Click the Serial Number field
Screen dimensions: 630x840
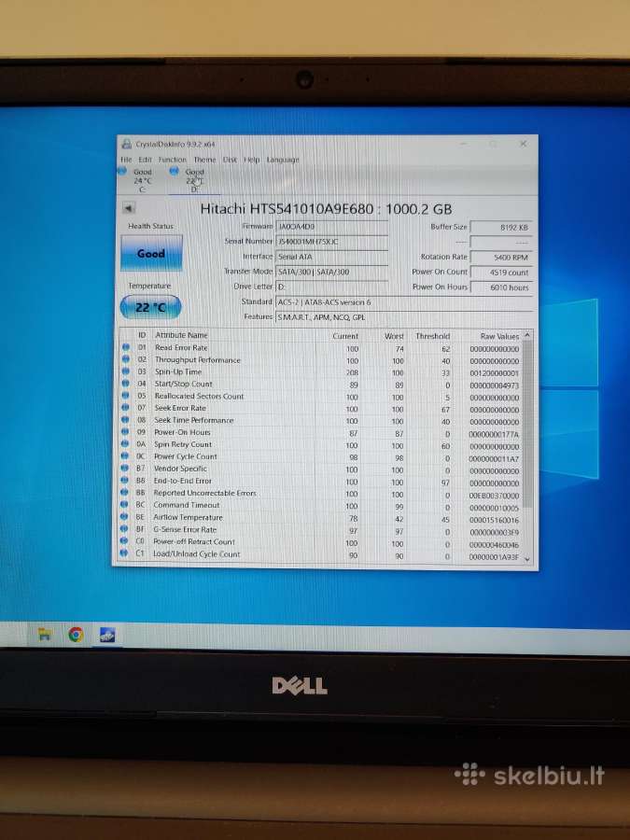(x=332, y=242)
